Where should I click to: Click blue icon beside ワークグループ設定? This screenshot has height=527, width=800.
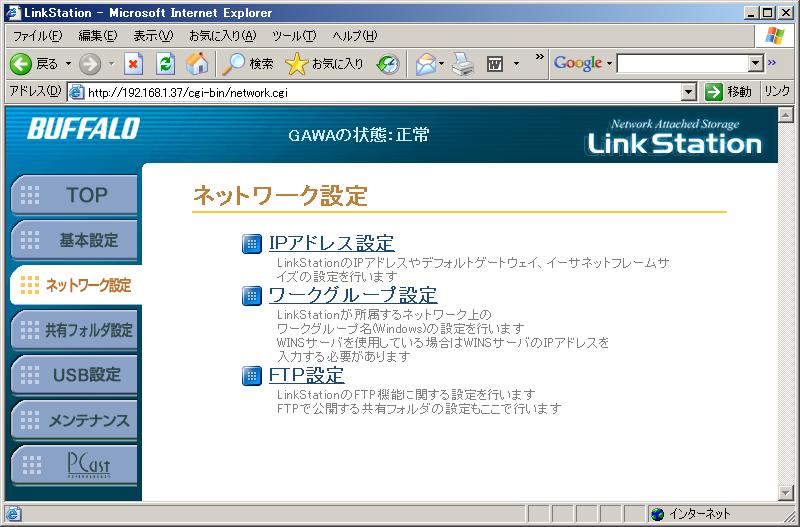(252, 296)
